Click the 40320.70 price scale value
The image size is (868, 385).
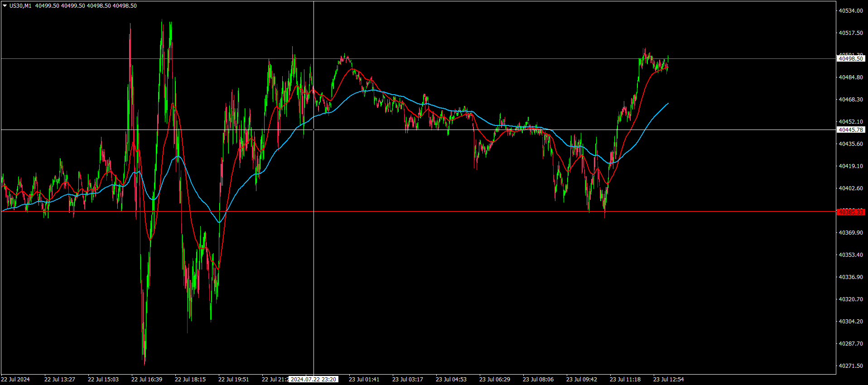pyautogui.click(x=851, y=299)
